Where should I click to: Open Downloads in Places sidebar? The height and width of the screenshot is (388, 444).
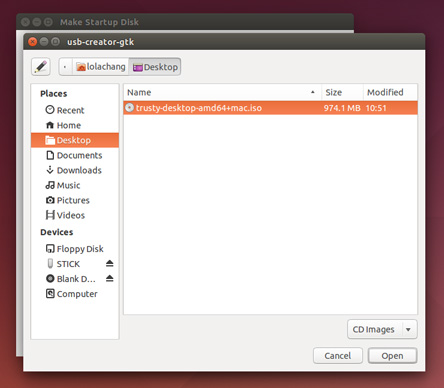pos(75,170)
